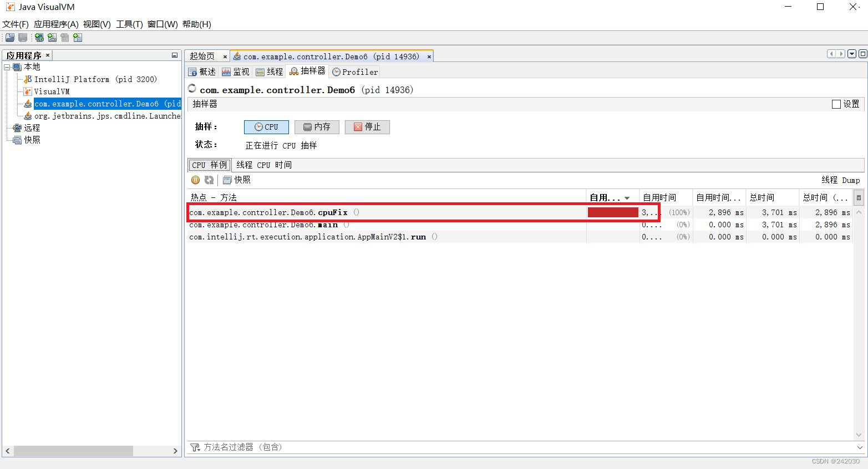868x469 pixels.
Task: Close the 起始页 tab
Action: (x=225, y=57)
